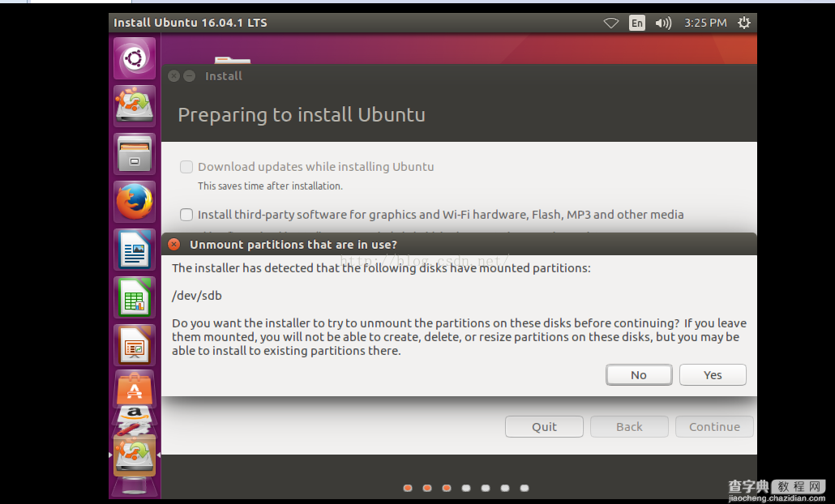Launch Firefox web browser
The width and height of the screenshot is (835, 504).
pos(135,202)
